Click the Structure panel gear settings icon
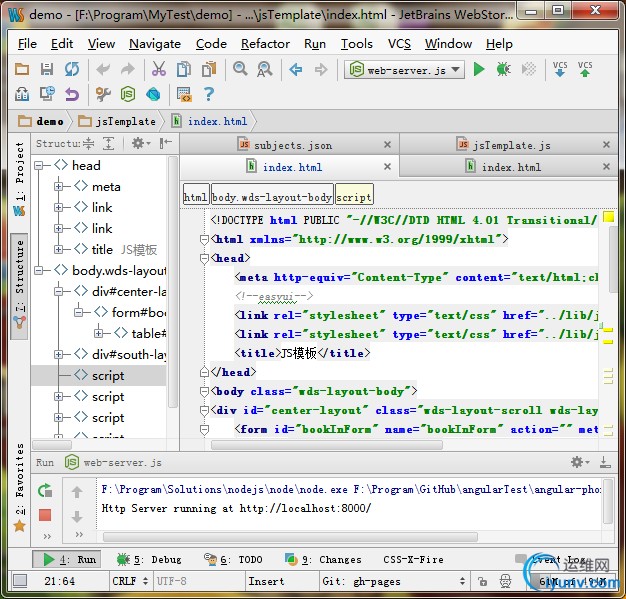This screenshot has width=626, height=599. pyautogui.click(x=140, y=143)
